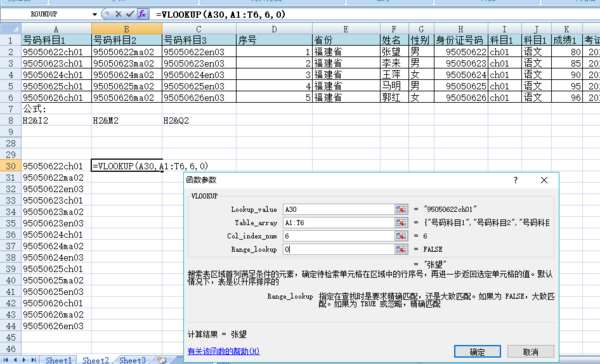
Task: Click the cancel X icon in formula bar
Action: coord(118,14)
